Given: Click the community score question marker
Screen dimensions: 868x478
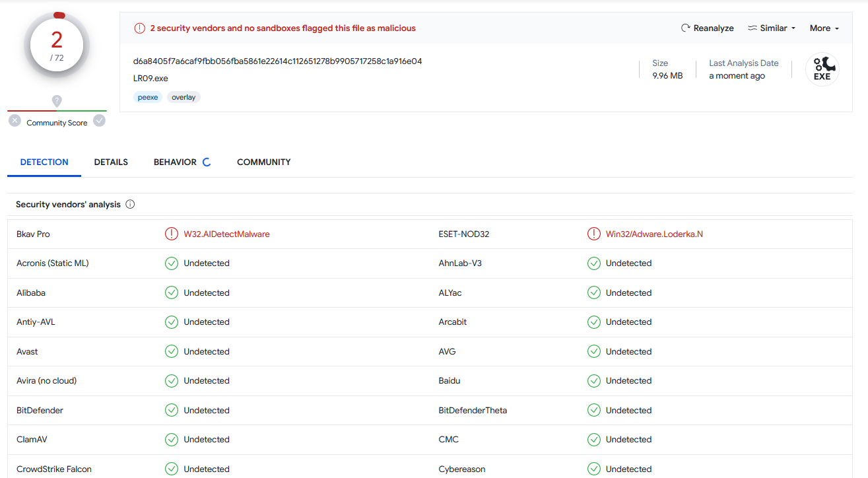Looking at the screenshot, I should coord(57,101).
